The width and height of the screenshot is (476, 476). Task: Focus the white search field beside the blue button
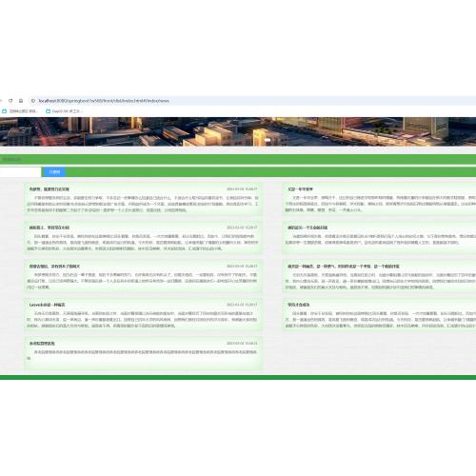pos(20,172)
